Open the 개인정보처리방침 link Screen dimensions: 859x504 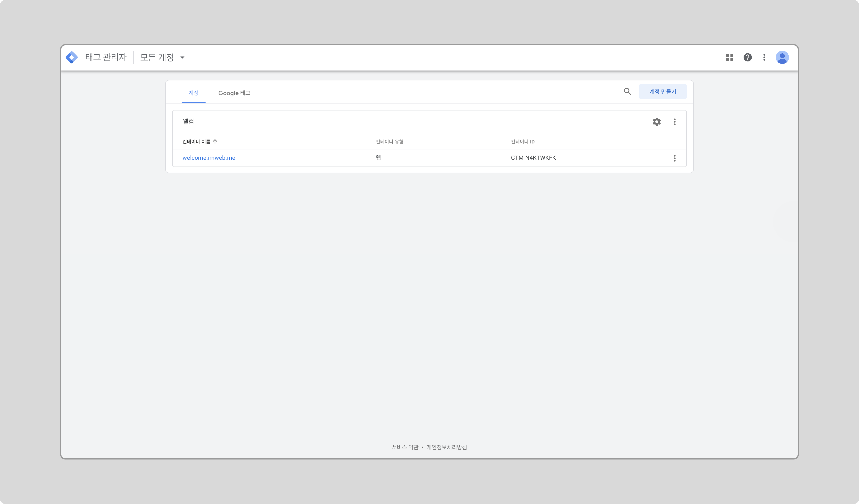tap(447, 447)
